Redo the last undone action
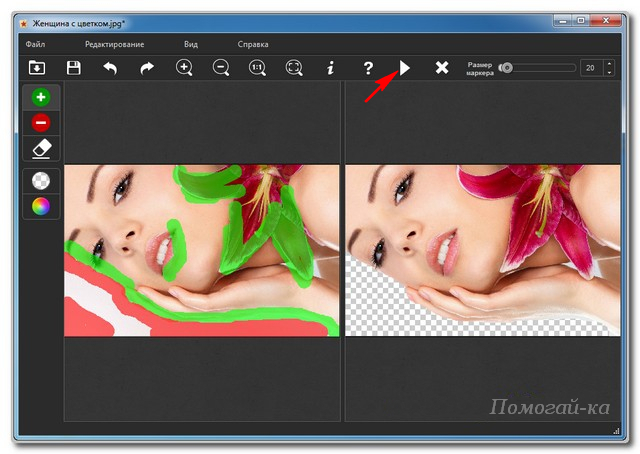640x454 pixels. click(x=147, y=67)
